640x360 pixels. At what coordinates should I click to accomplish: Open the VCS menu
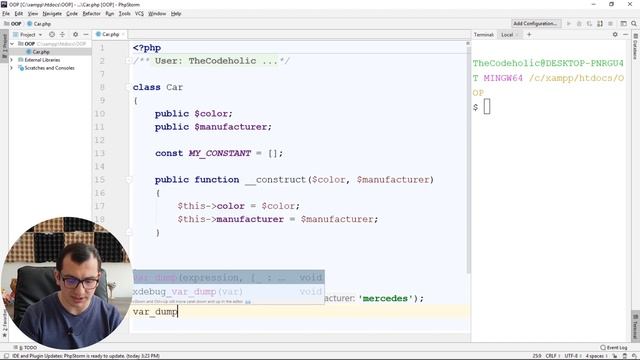(139, 13)
